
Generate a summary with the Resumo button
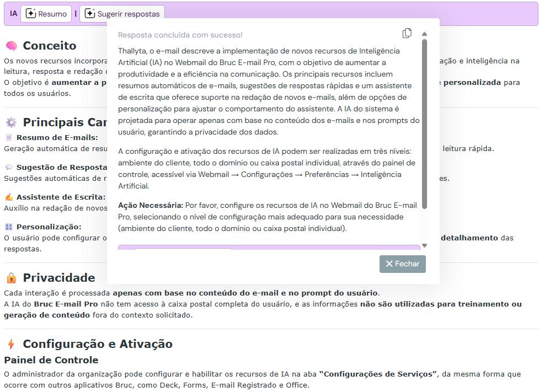point(46,14)
